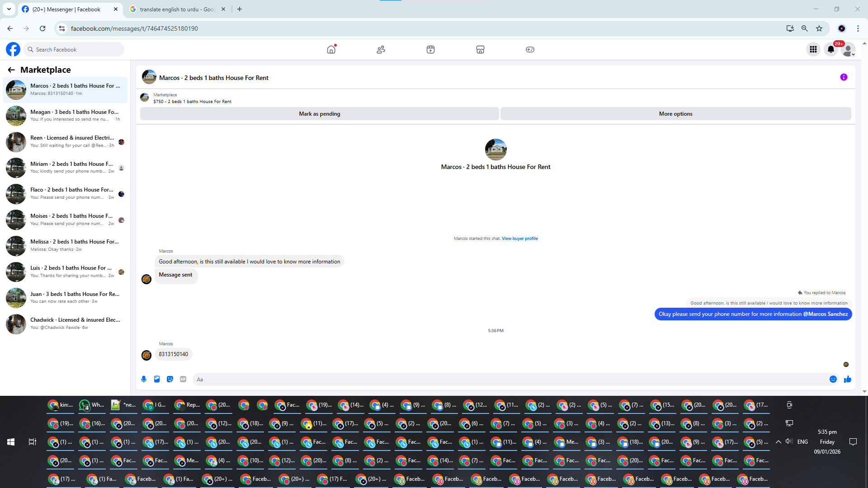
Task: Expand the account profile menu
Action: point(849,49)
